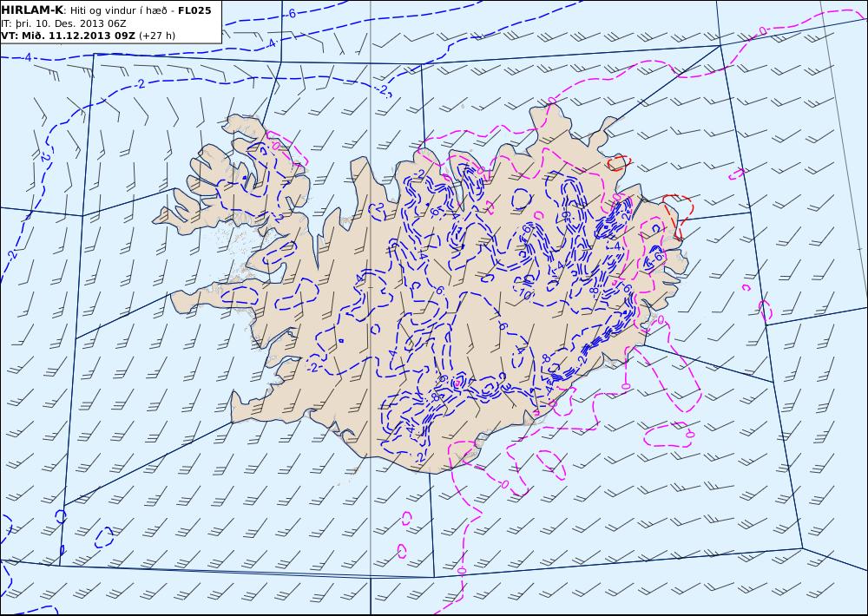Screen dimensions: 868x616
Task: Click the 'Hiti og vindur í hæð' heading text
Action: click(118, 11)
